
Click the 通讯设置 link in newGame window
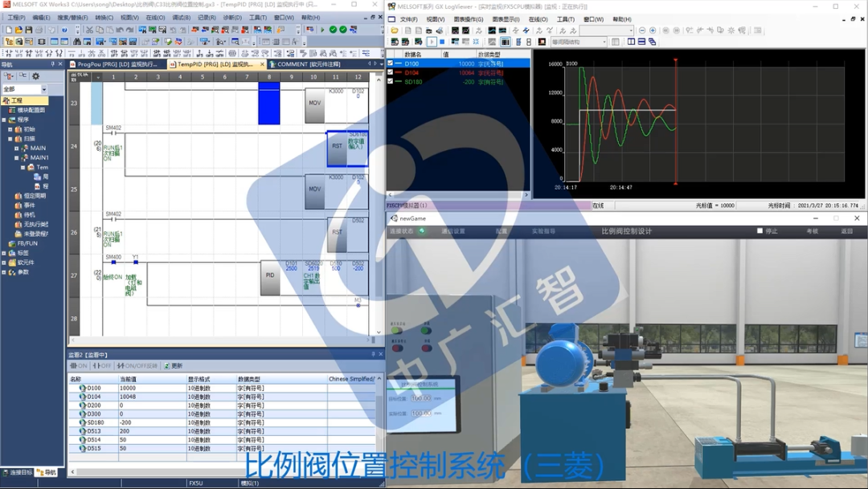point(452,231)
